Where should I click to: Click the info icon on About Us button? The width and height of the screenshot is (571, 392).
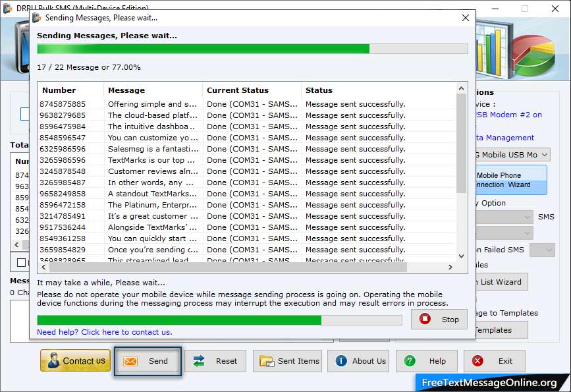[x=341, y=360]
